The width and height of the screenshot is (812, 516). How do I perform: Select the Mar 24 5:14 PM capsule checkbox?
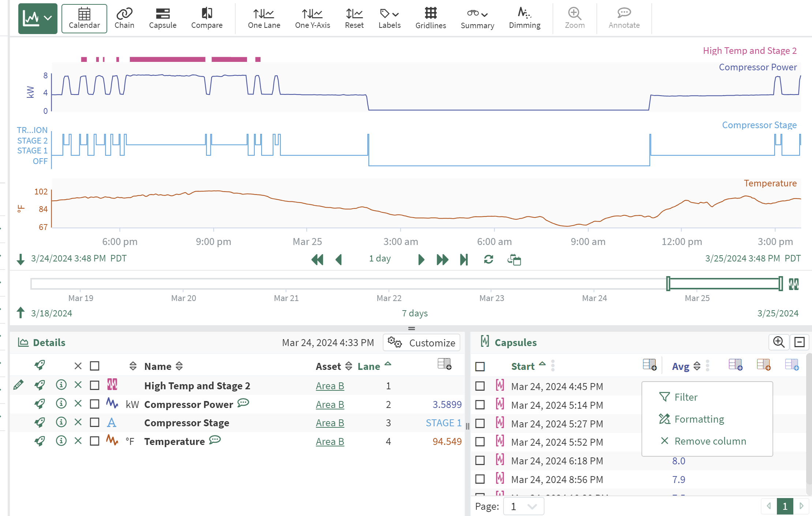click(x=480, y=405)
